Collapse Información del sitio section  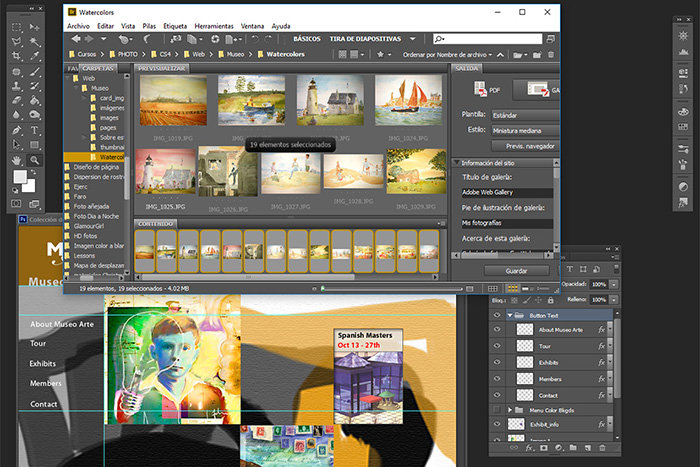point(457,163)
